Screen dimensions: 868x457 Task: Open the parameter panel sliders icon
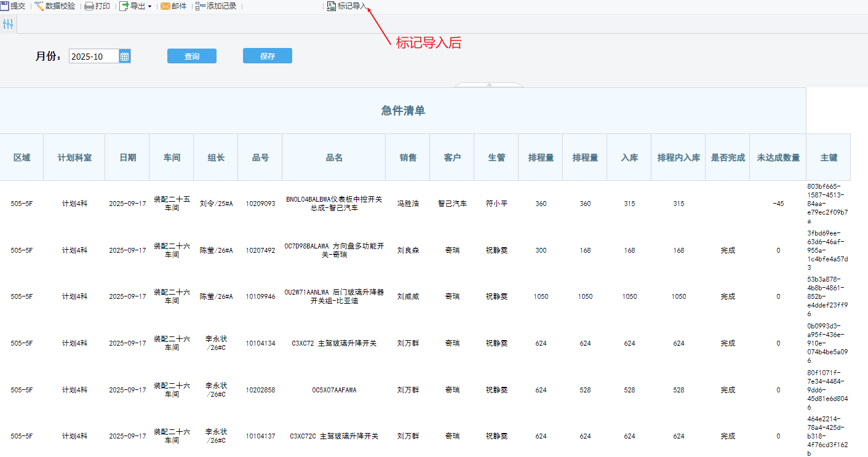pyautogui.click(x=8, y=24)
